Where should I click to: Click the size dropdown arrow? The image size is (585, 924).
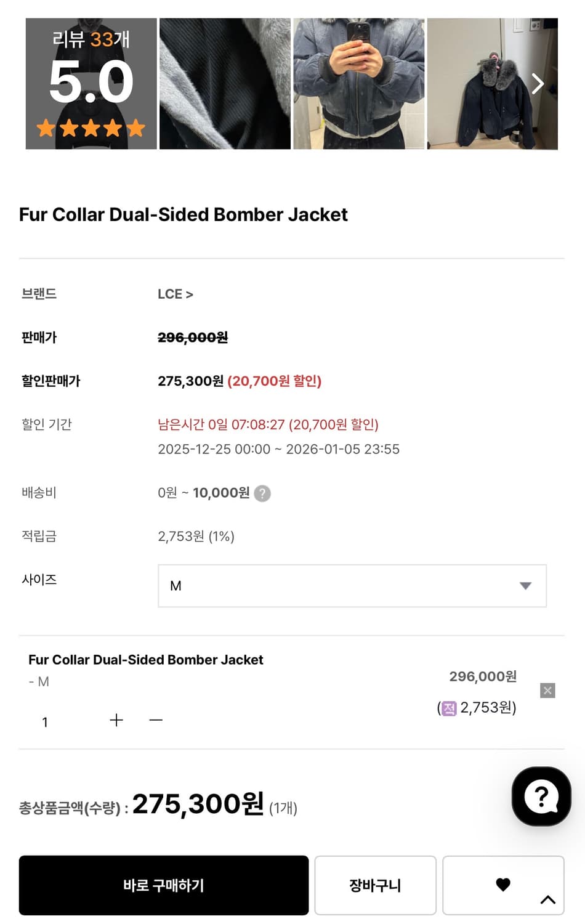pyautogui.click(x=525, y=586)
